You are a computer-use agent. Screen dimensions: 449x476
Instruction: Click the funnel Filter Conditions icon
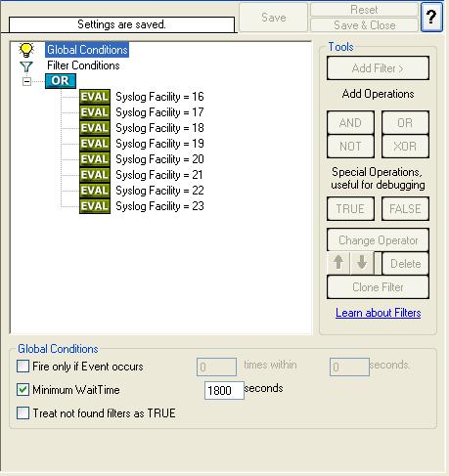[x=26, y=66]
